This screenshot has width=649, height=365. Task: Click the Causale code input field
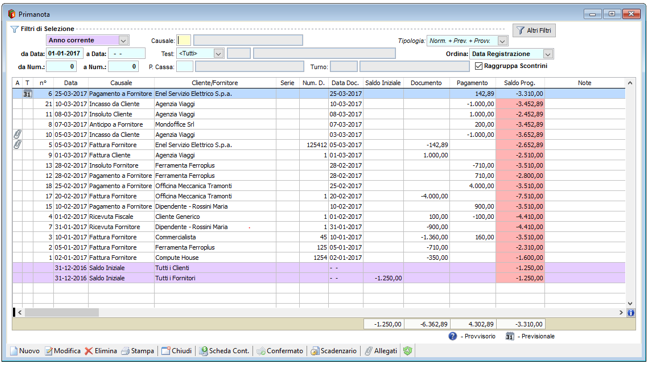click(x=184, y=40)
